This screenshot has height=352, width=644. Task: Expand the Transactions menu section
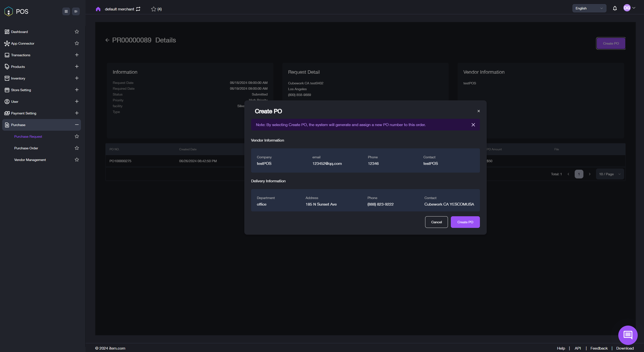[x=77, y=55]
